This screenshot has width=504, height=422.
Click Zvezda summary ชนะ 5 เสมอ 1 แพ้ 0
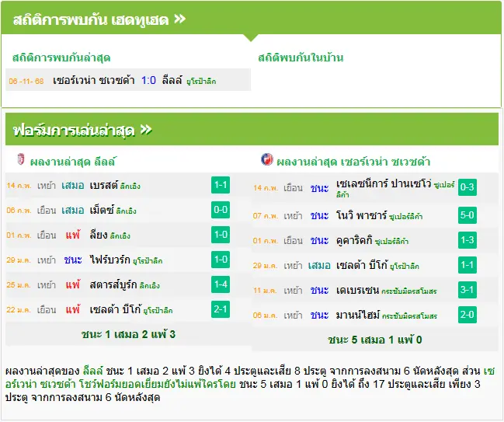point(375,340)
